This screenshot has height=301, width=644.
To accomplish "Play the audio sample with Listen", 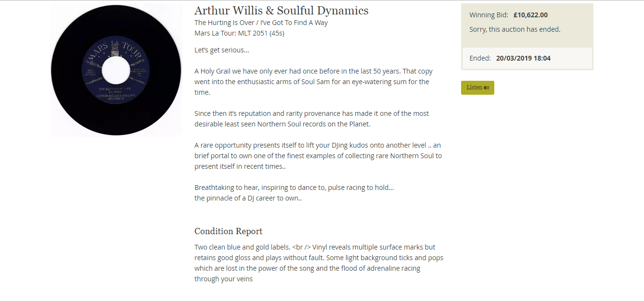I will 477,88.
